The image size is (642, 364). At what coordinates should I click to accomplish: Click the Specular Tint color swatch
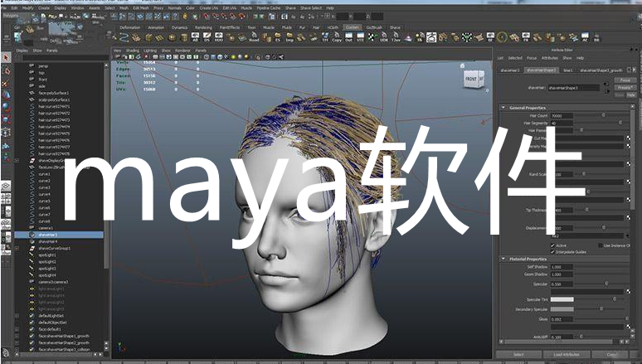562,299
